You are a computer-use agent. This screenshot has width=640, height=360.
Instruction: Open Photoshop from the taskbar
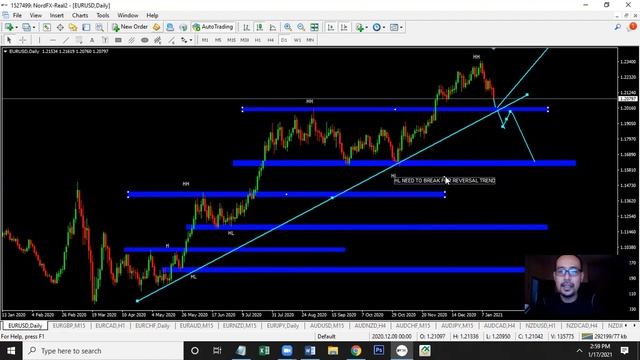379,351
